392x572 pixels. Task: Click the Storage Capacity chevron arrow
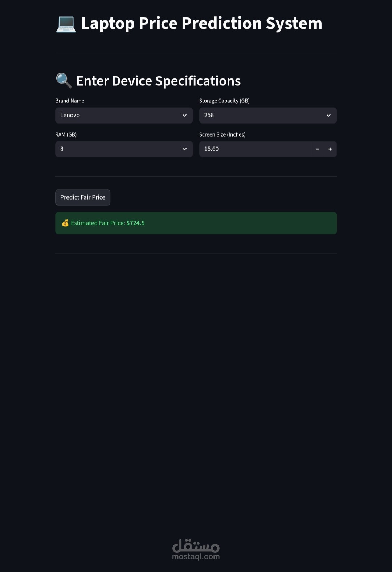(x=328, y=116)
